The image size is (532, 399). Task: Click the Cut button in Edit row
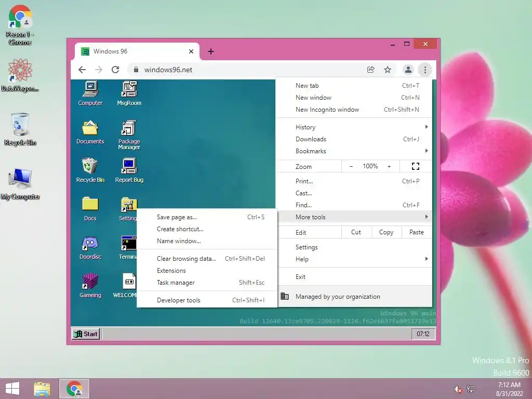(356, 232)
